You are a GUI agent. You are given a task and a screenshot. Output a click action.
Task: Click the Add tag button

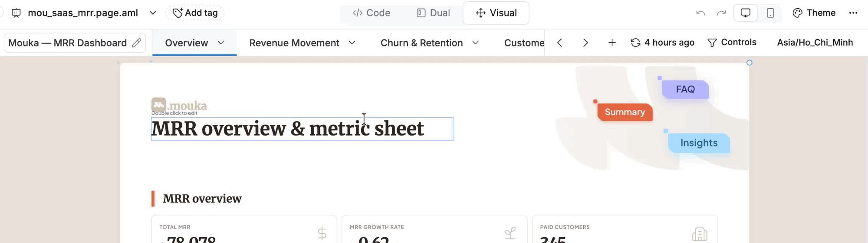[195, 13]
